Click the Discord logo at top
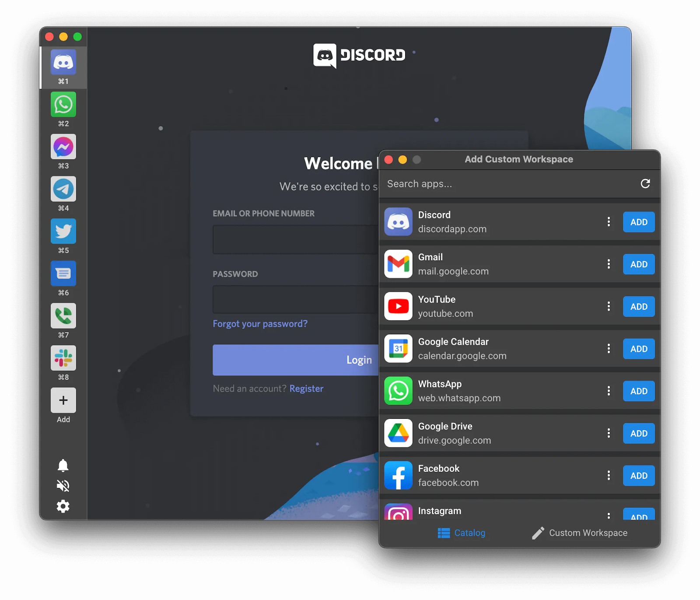 tap(359, 56)
